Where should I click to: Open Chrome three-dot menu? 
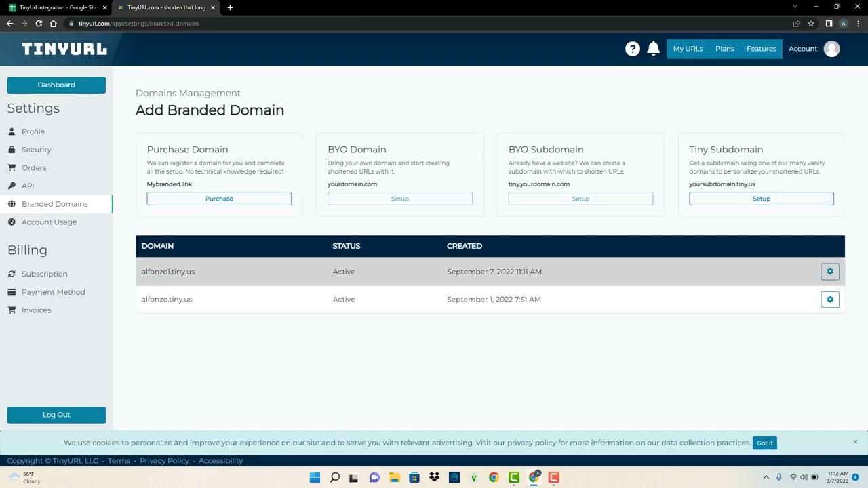point(858,24)
